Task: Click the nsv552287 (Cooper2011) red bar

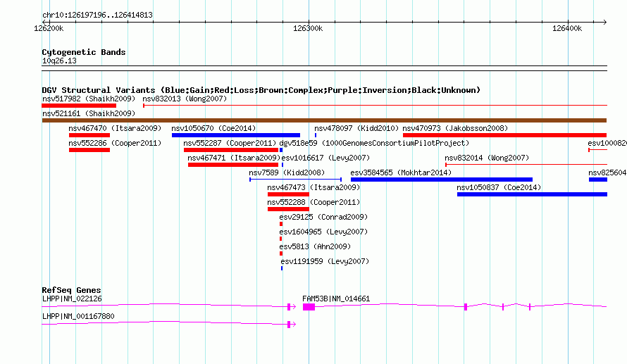Action: click(x=231, y=150)
